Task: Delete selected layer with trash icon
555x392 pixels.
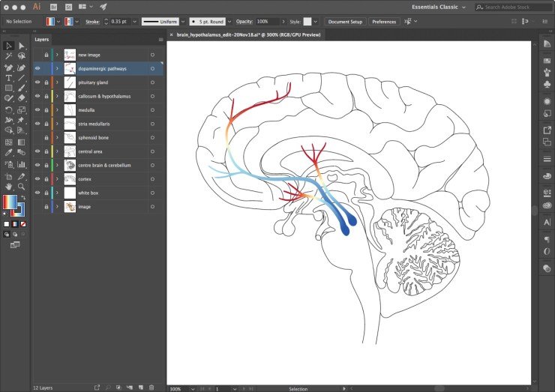Action: [151, 388]
